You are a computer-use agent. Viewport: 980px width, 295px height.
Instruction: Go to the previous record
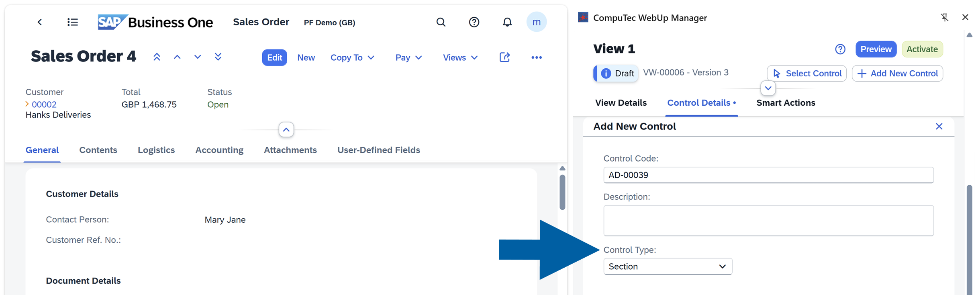tap(177, 57)
